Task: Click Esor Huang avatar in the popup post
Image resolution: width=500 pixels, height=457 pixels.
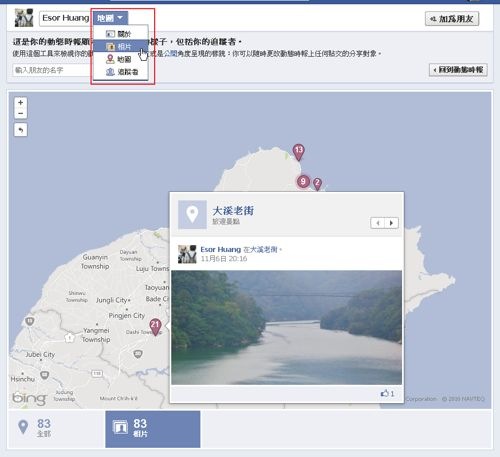Action: click(x=187, y=254)
